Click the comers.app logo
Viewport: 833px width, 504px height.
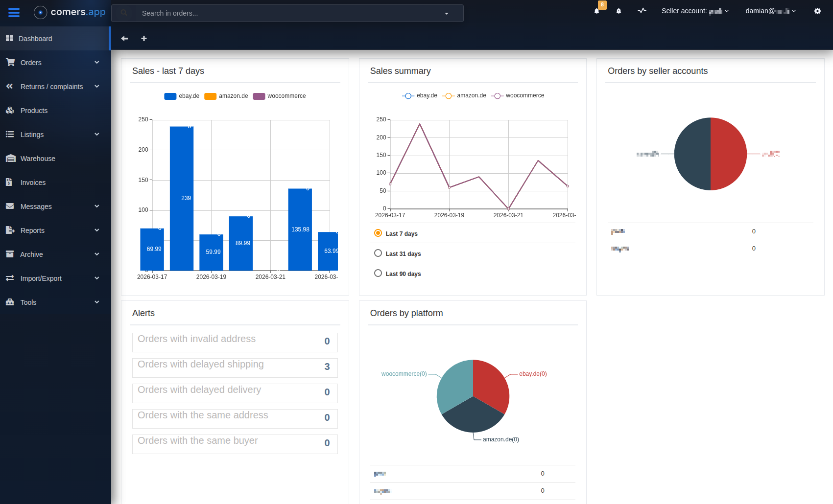pyautogui.click(x=70, y=12)
